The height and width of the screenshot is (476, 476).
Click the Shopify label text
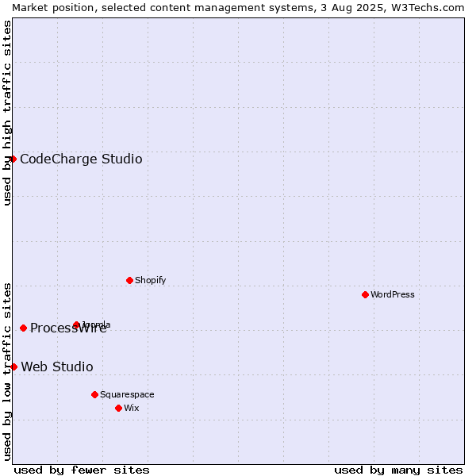coord(150,280)
